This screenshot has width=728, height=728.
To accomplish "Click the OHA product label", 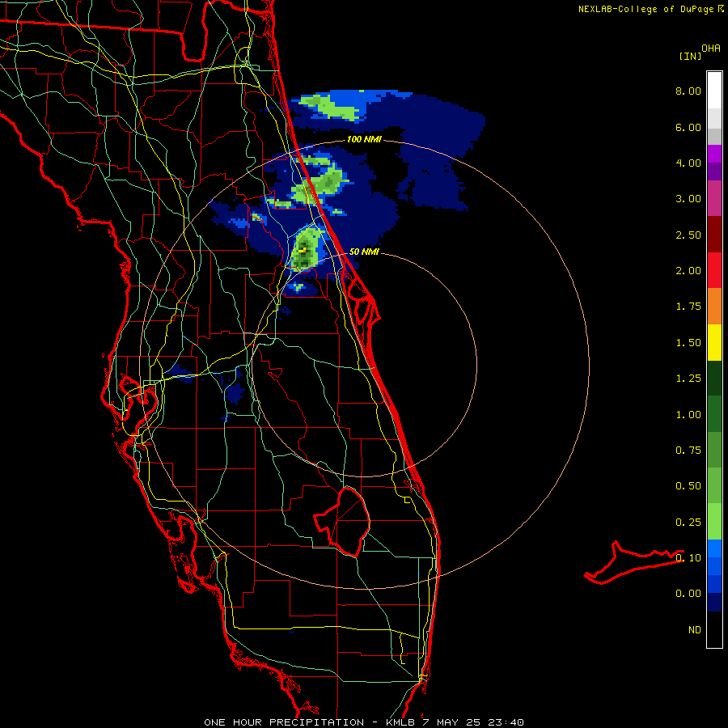I will pyautogui.click(x=711, y=49).
